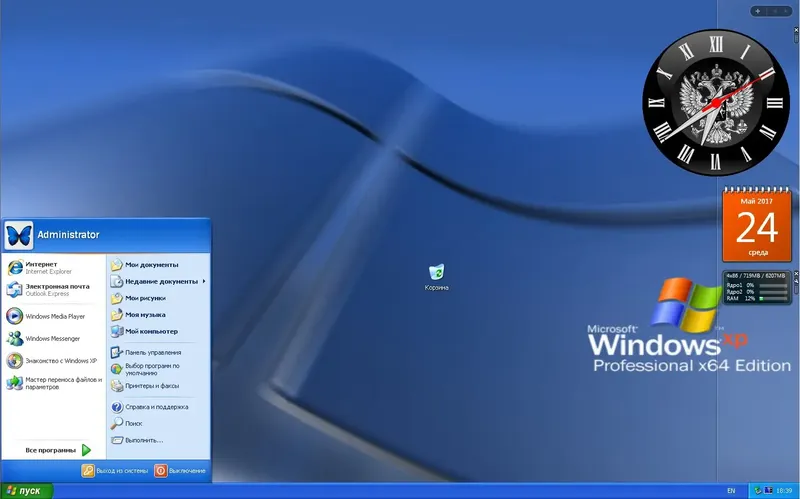Click the Ядро2 usage bar
Viewport: 800px width, 499px height.
tap(773, 292)
